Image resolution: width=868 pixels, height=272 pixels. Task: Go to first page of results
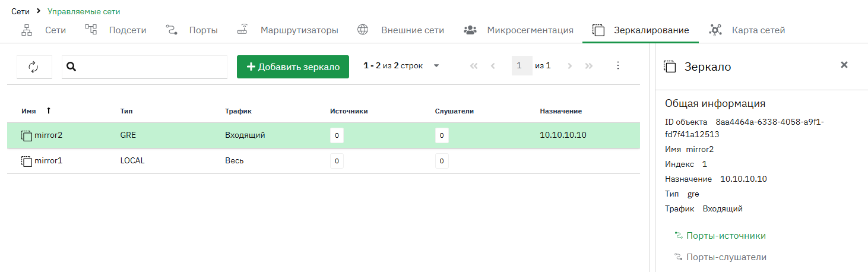[473, 66]
